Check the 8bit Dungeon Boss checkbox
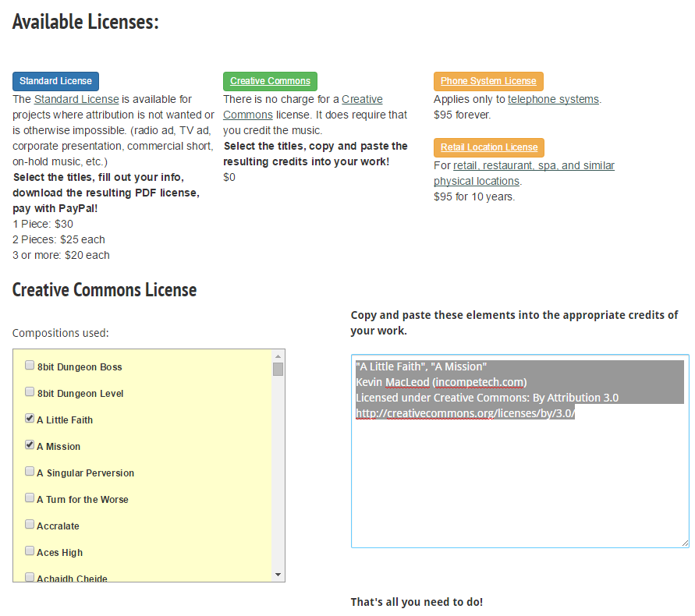Image resolution: width=695 pixels, height=616 pixels. (x=30, y=366)
